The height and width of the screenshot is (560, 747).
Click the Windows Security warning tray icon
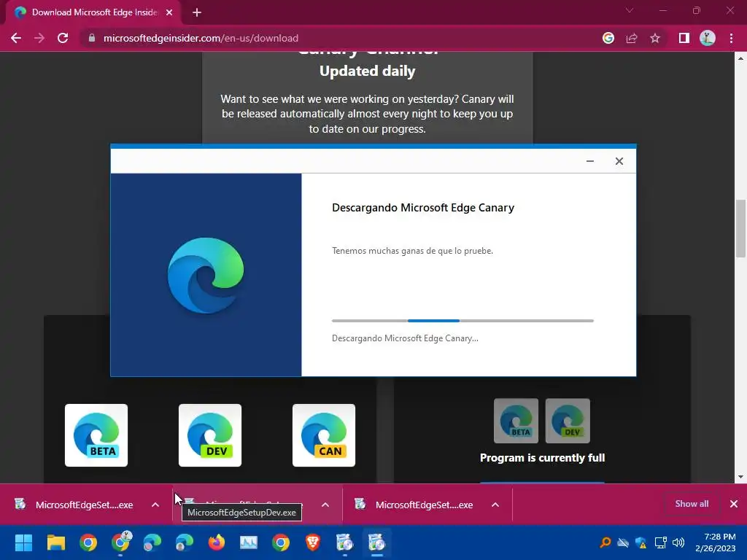click(641, 542)
